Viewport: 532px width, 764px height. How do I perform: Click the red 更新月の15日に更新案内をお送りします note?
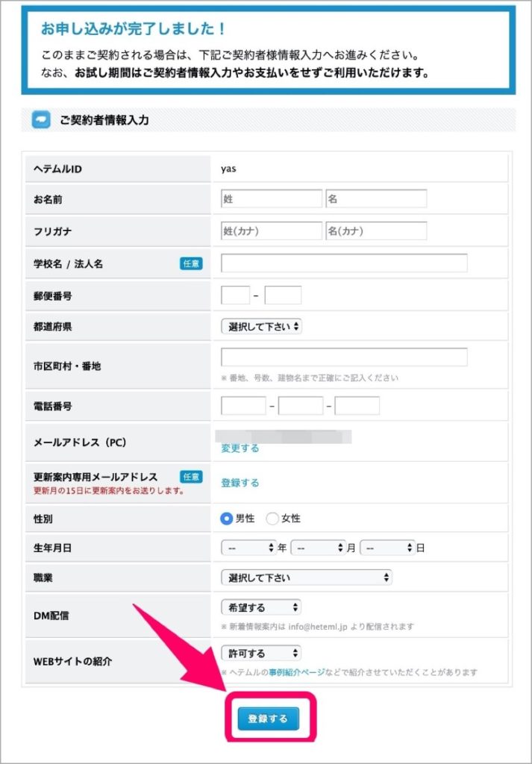(108, 491)
